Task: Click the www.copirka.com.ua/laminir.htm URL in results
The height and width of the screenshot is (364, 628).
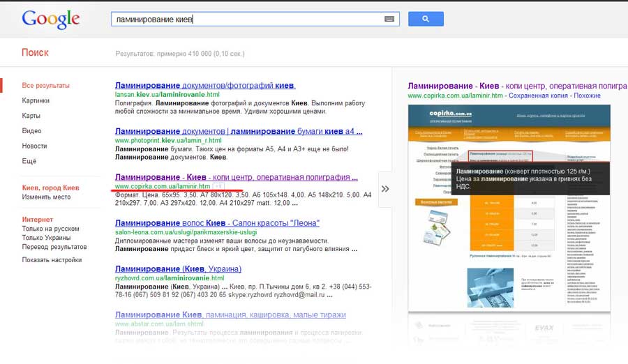Action: click(162, 186)
